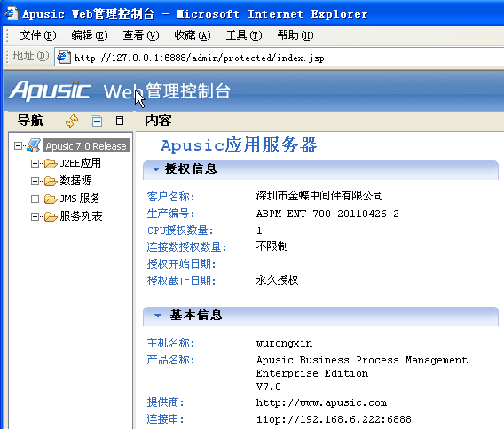Click the 授权信息 section header title

[x=191, y=169]
